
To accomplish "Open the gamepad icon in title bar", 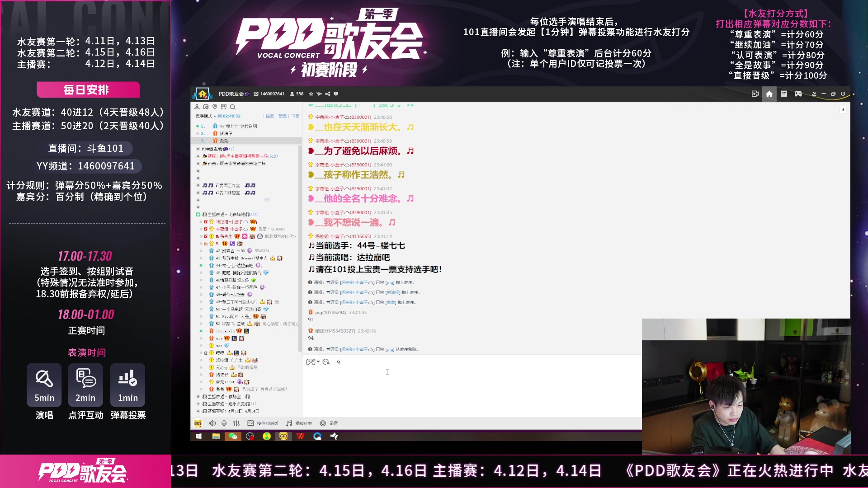I will coord(798,94).
